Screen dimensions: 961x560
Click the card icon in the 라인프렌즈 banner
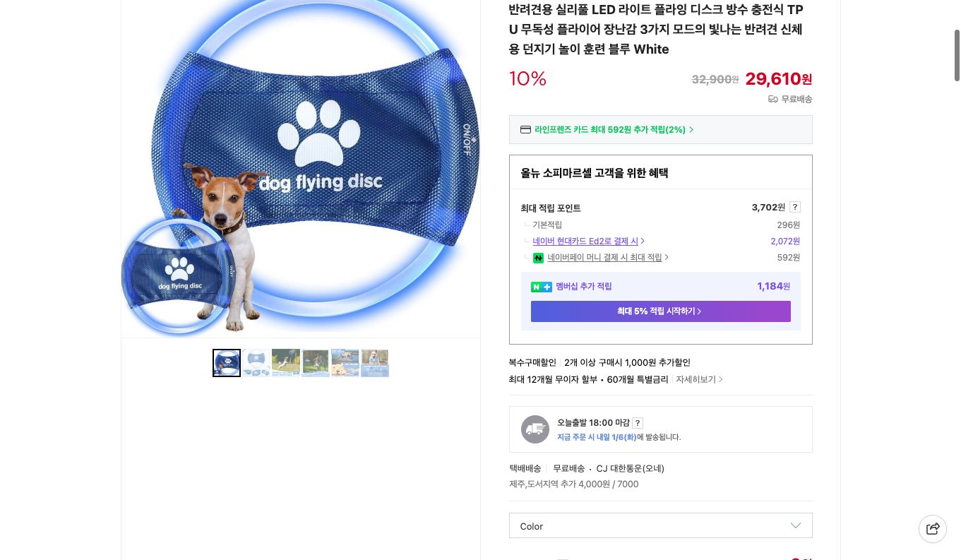point(525,129)
